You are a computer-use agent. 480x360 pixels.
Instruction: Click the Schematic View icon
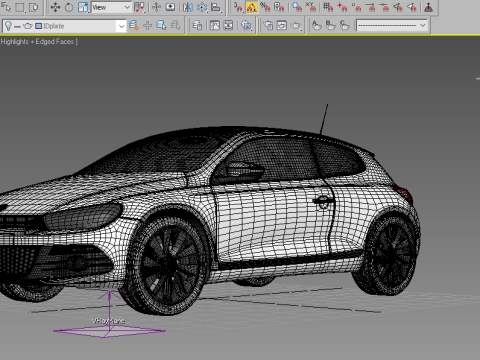[x=197, y=25]
